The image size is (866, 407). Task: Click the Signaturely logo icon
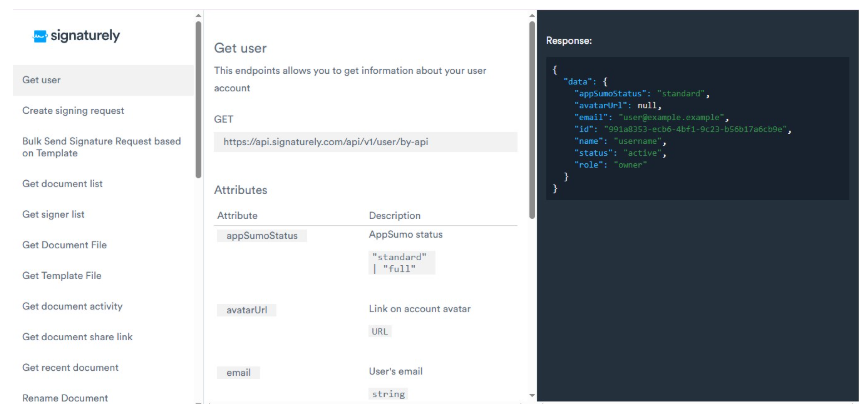[41, 36]
